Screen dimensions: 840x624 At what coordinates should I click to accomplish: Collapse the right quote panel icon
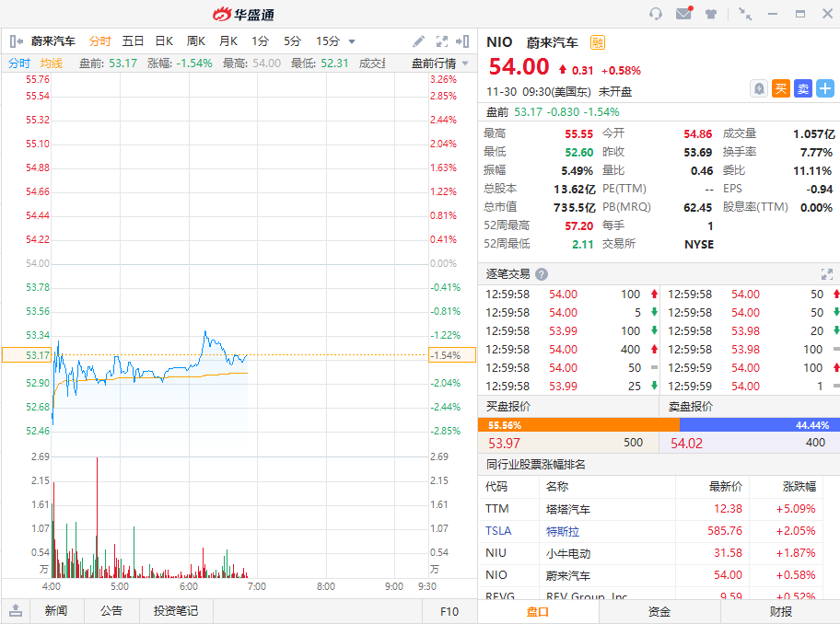click(x=462, y=41)
